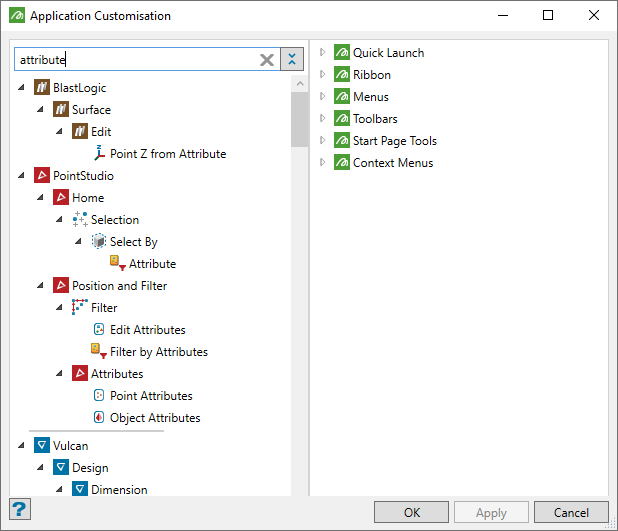The height and width of the screenshot is (531, 618).
Task: Click the collapse-all button beside search
Action: coord(292,59)
